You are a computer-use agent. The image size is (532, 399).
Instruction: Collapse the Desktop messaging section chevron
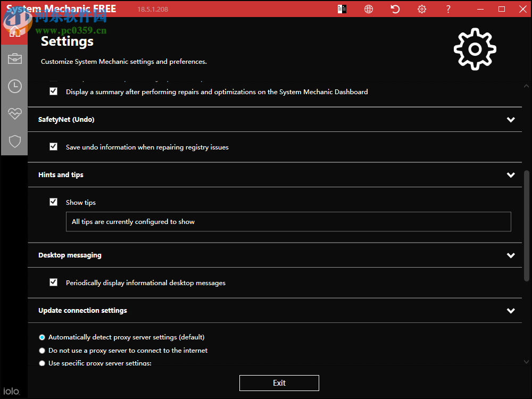click(x=511, y=255)
